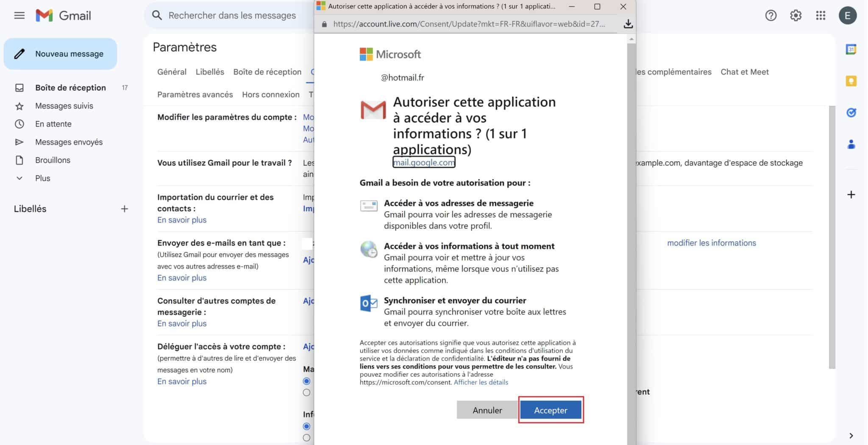Open Google Calendar side panel icon

tap(851, 49)
